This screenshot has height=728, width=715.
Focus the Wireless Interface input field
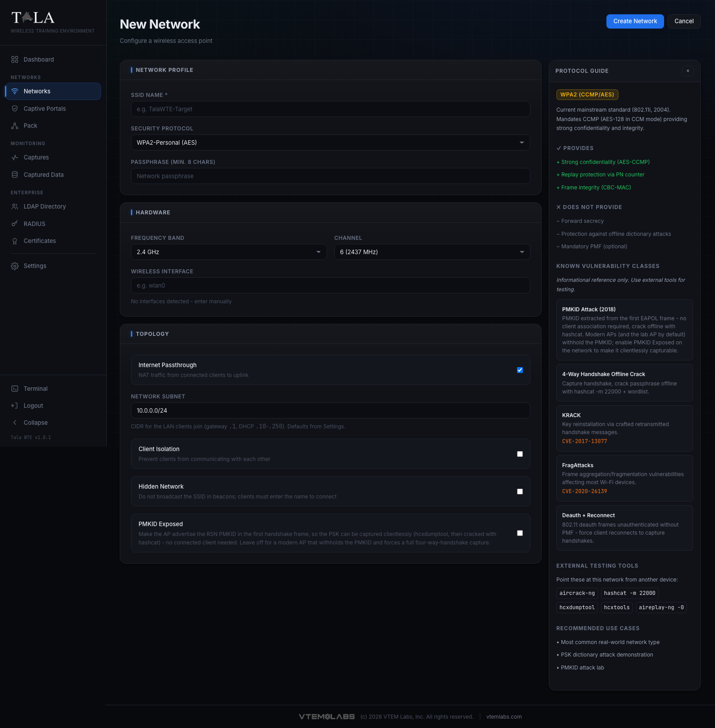tap(330, 285)
